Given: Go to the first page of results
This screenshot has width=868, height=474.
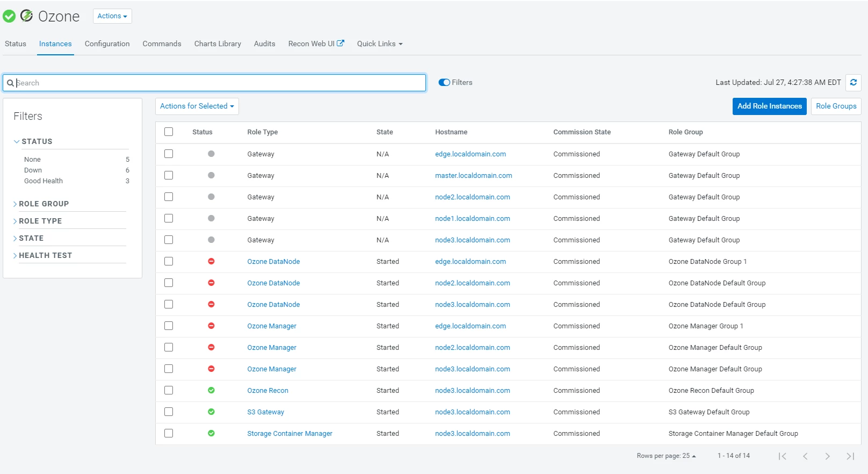Looking at the screenshot, I should click(783, 456).
